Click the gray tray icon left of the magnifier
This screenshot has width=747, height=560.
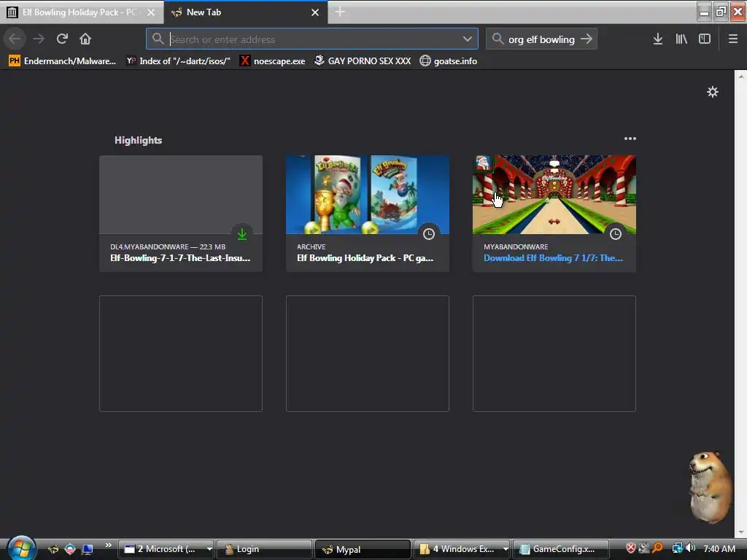pyautogui.click(x=643, y=548)
